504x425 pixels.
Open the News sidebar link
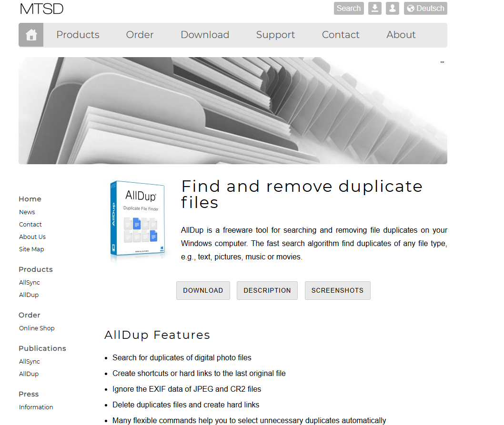coord(27,212)
